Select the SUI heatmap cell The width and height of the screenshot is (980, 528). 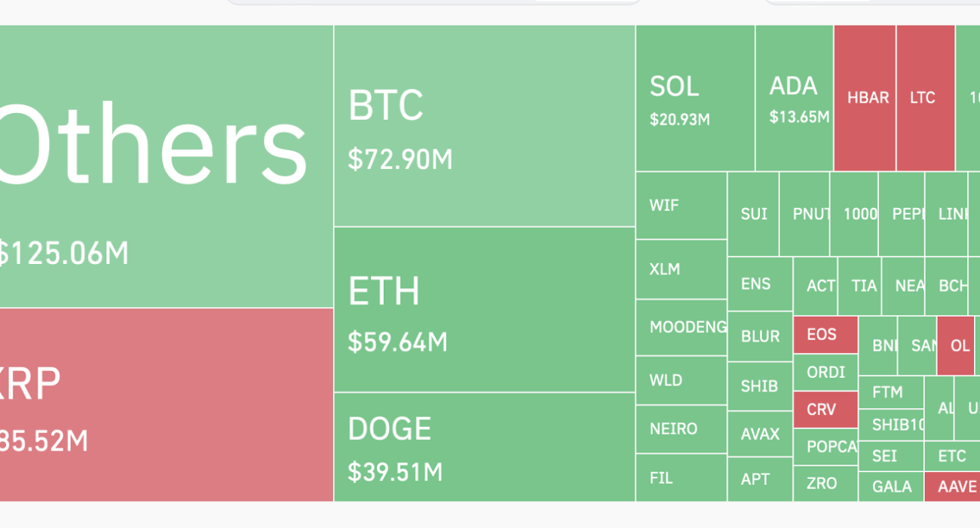[753, 214]
